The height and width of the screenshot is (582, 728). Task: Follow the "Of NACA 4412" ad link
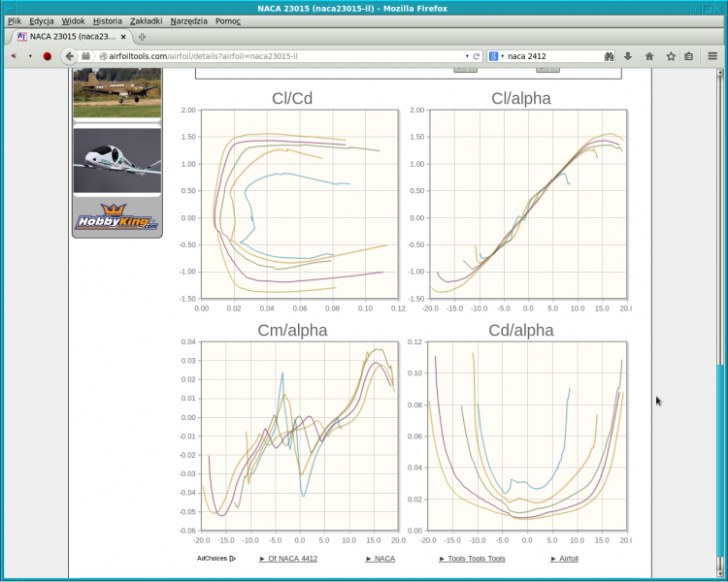point(292,559)
